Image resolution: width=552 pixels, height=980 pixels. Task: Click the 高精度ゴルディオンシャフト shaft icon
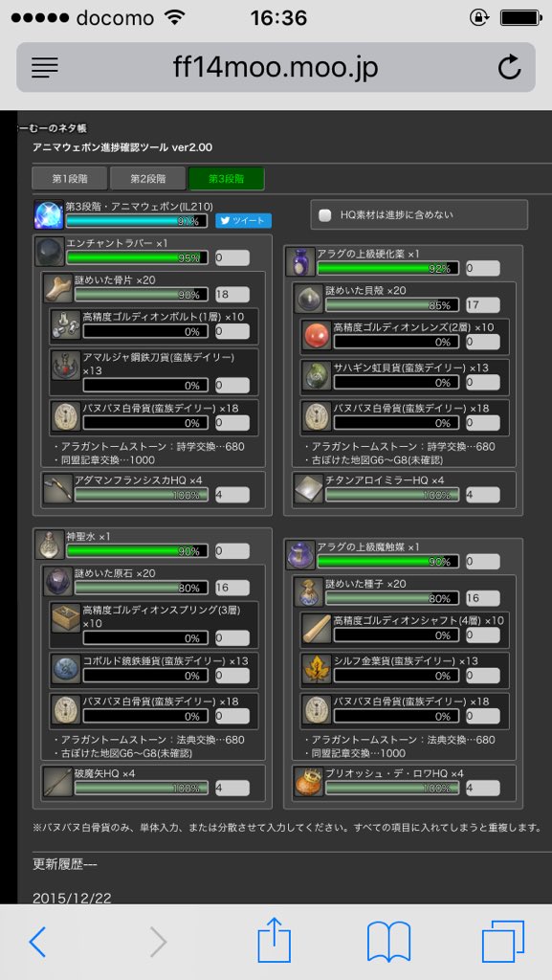pos(318,629)
